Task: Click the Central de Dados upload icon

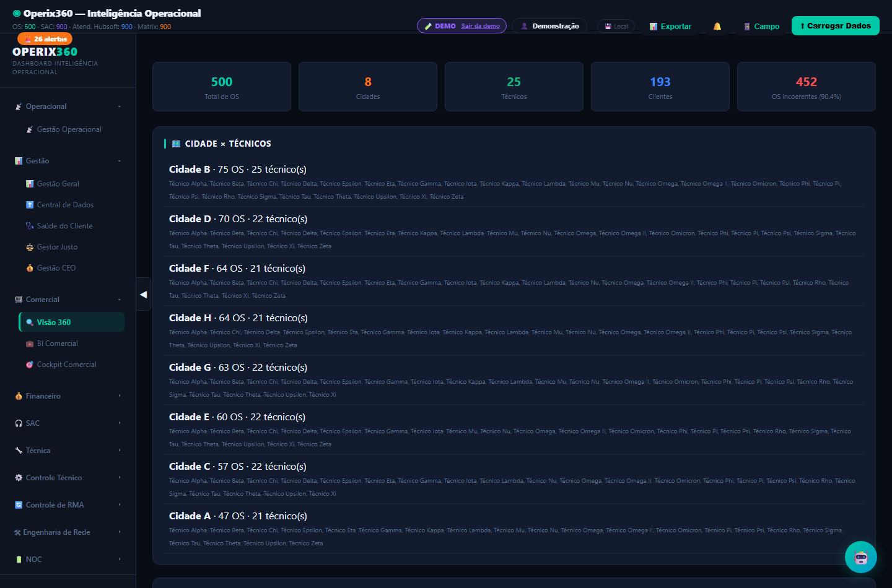Action: pyautogui.click(x=30, y=205)
